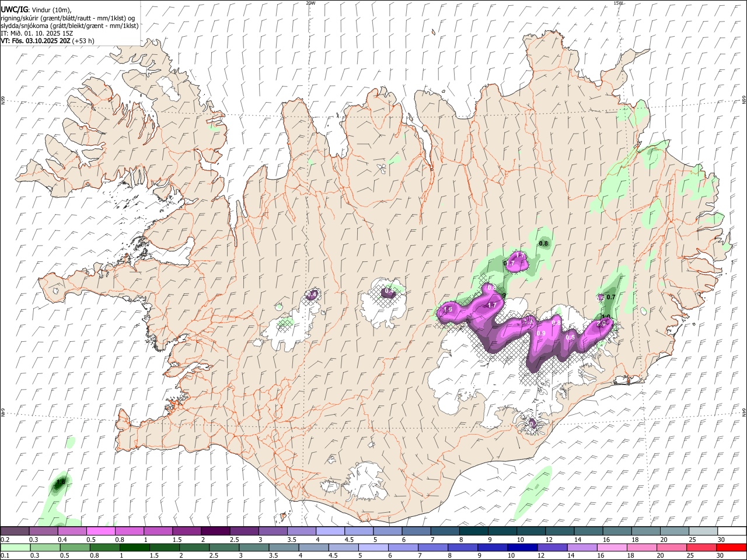This screenshot has height=560, width=747.
Task: Click the '2.0' precipitation value on the map
Action: tap(602, 323)
